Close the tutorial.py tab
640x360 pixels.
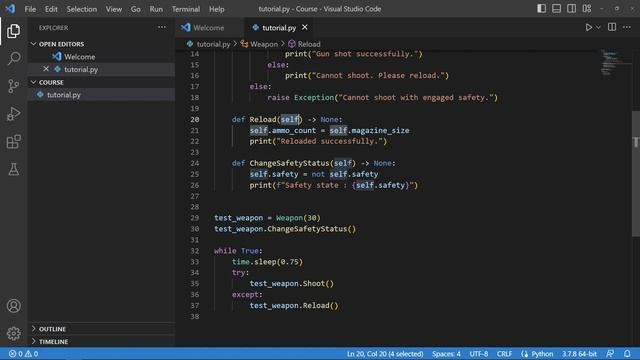coord(304,27)
